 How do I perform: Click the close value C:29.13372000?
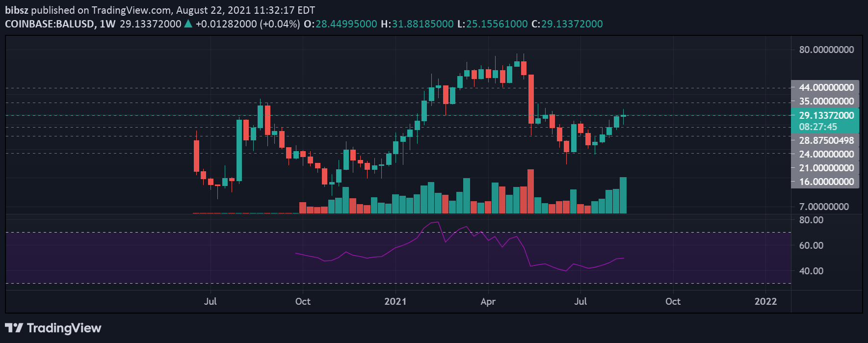567,24
